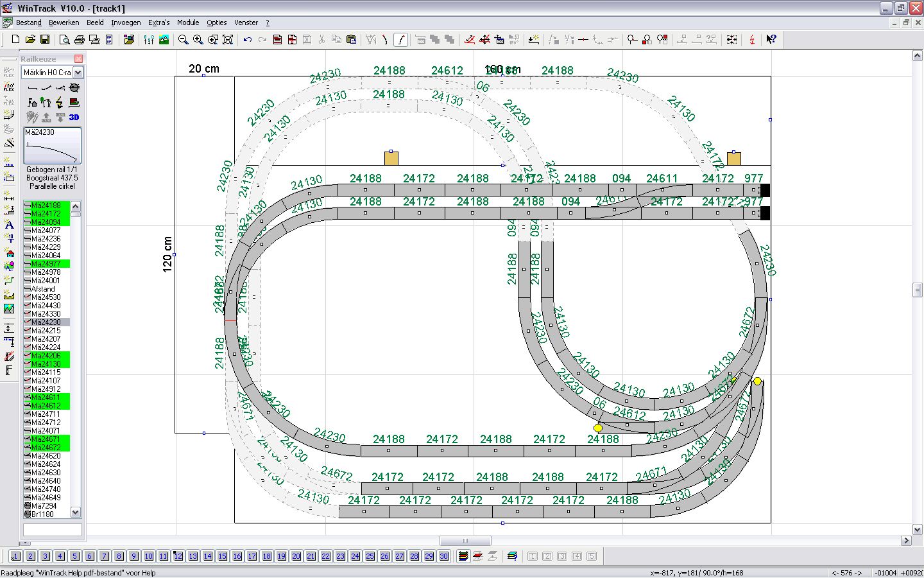Toggle layer 12 button
Screen dimensions: 924x578
coord(178,556)
